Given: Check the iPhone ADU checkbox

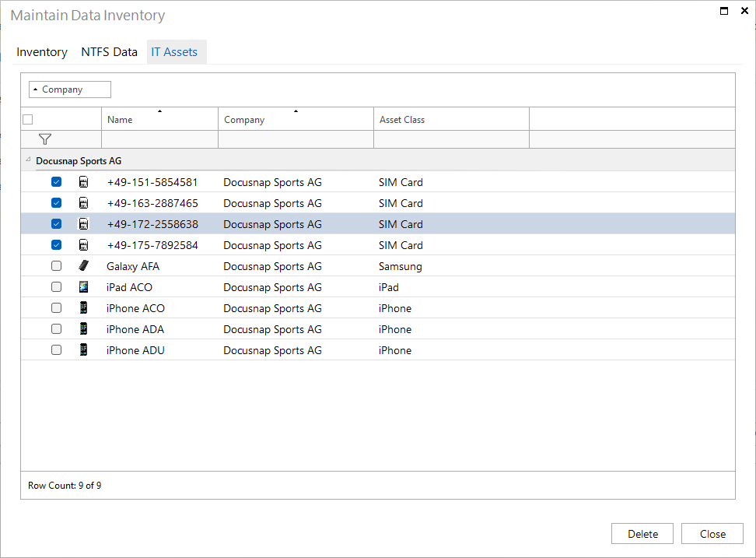Looking at the screenshot, I should pyautogui.click(x=57, y=349).
